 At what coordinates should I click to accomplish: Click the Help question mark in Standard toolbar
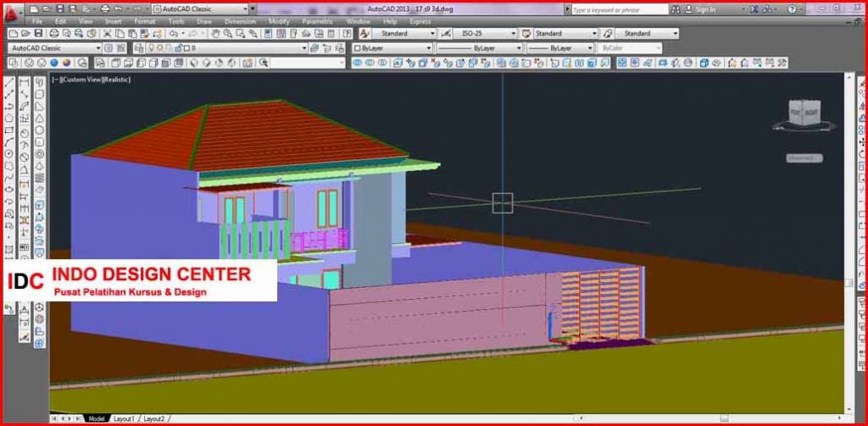(347, 34)
